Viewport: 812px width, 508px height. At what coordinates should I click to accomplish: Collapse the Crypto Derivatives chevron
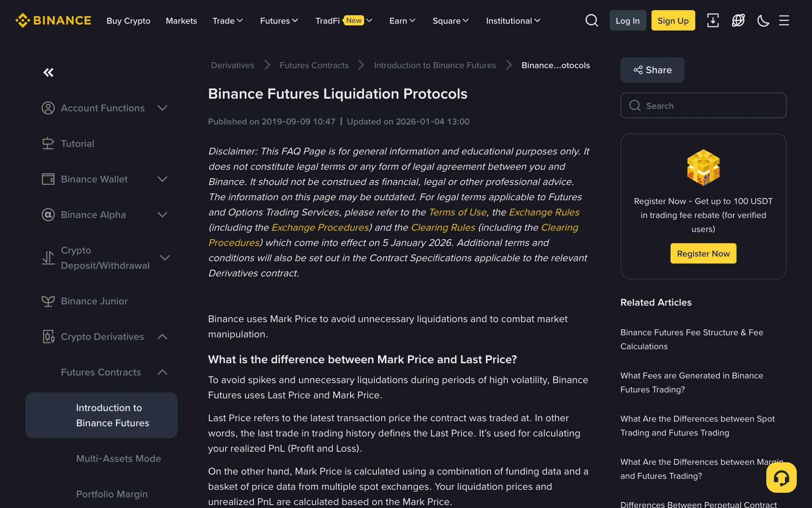pyautogui.click(x=162, y=337)
